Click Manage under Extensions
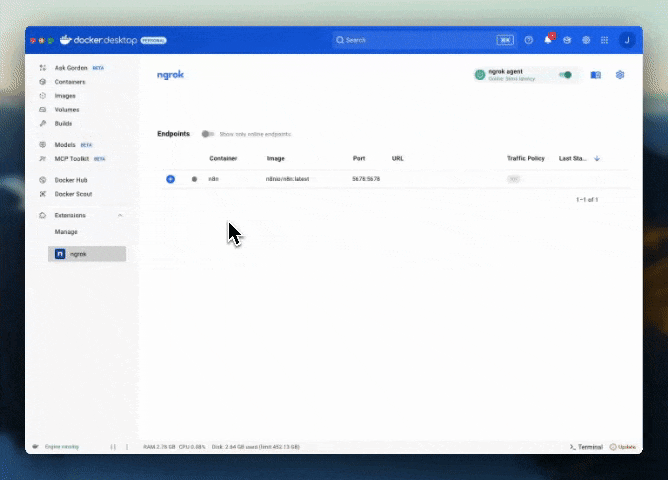This screenshot has width=668, height=480. click(x=66, y=232)
